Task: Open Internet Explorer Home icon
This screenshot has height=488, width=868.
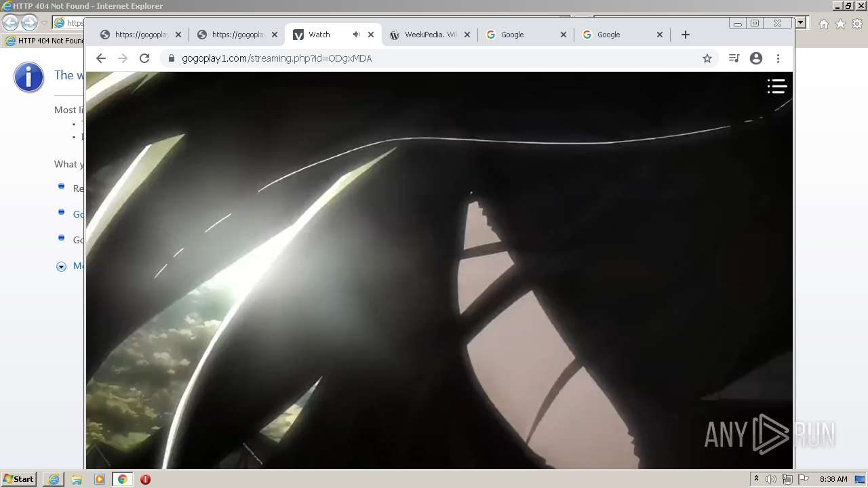Action: [823, 24]
